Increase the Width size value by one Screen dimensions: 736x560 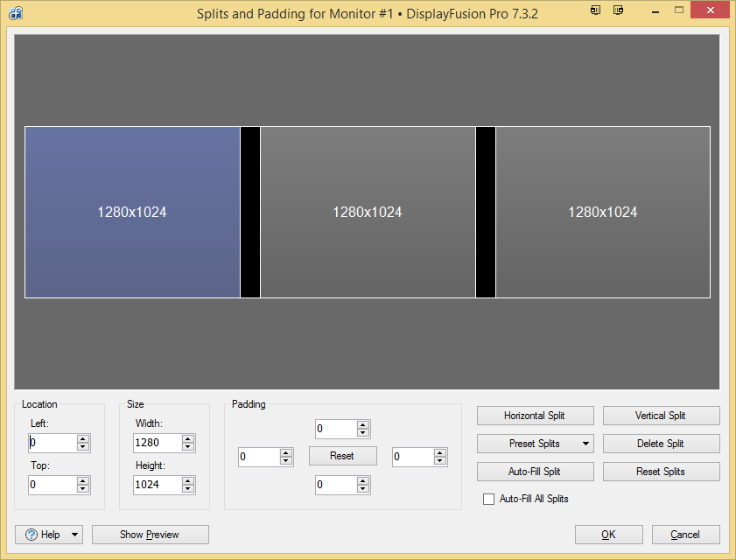pyautogui.click(x=188, y=438)
